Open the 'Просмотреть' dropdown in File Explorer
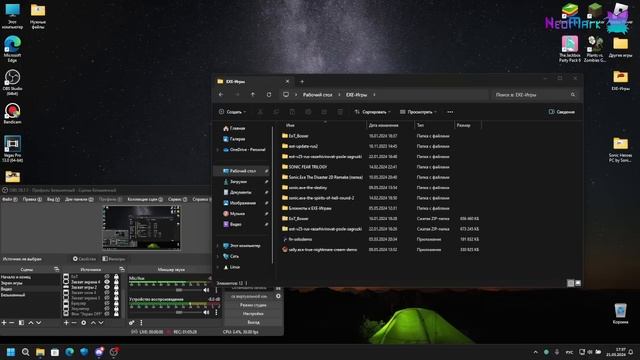 [418, 112]
